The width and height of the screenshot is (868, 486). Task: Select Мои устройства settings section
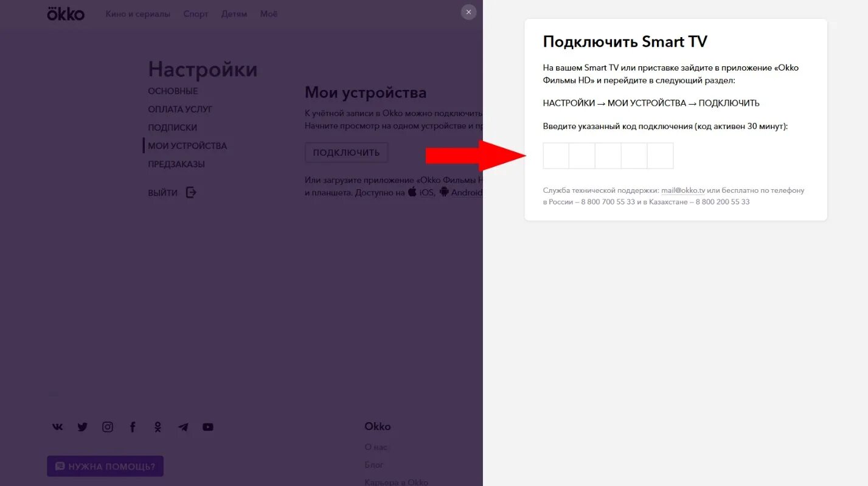pos(187,146)
